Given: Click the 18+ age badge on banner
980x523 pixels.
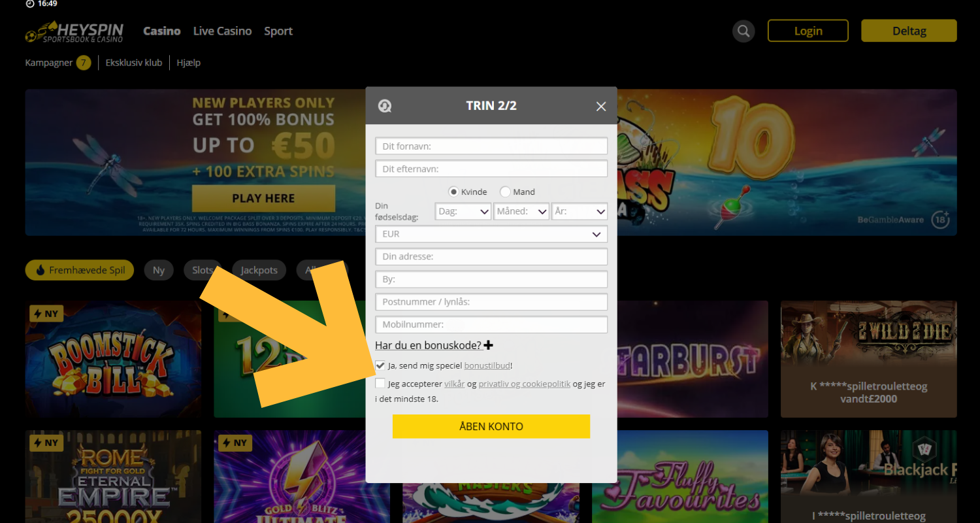Looking at the screenshot, I should [940, 220].
